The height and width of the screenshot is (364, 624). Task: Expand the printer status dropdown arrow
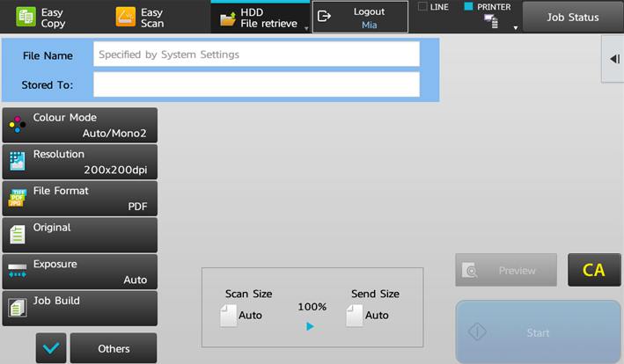click(x=516, y=28)
